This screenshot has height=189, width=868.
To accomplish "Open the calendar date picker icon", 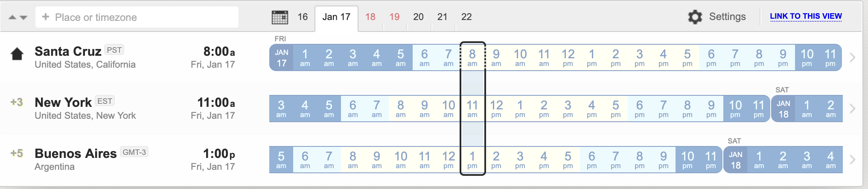I will pos(280,17).
